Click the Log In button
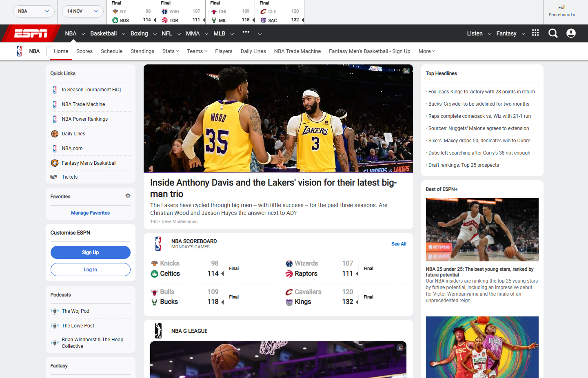This screenshot has height=378, width=588. pyautogui.click(x=90, y=270)
